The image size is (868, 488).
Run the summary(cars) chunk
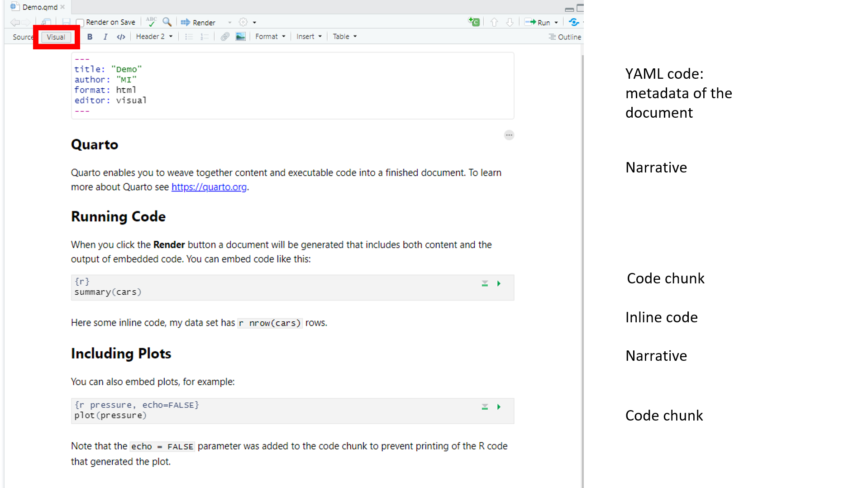(499, 283)
